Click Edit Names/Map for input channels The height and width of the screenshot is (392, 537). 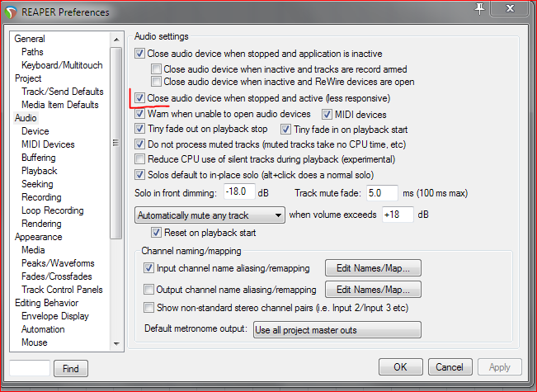[373, 268]
